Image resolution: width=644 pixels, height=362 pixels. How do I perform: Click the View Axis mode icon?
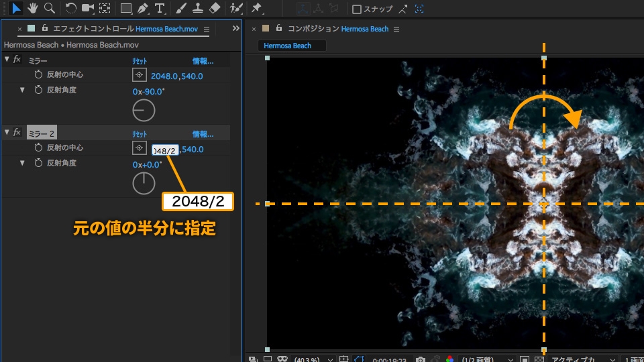(334, 9)
